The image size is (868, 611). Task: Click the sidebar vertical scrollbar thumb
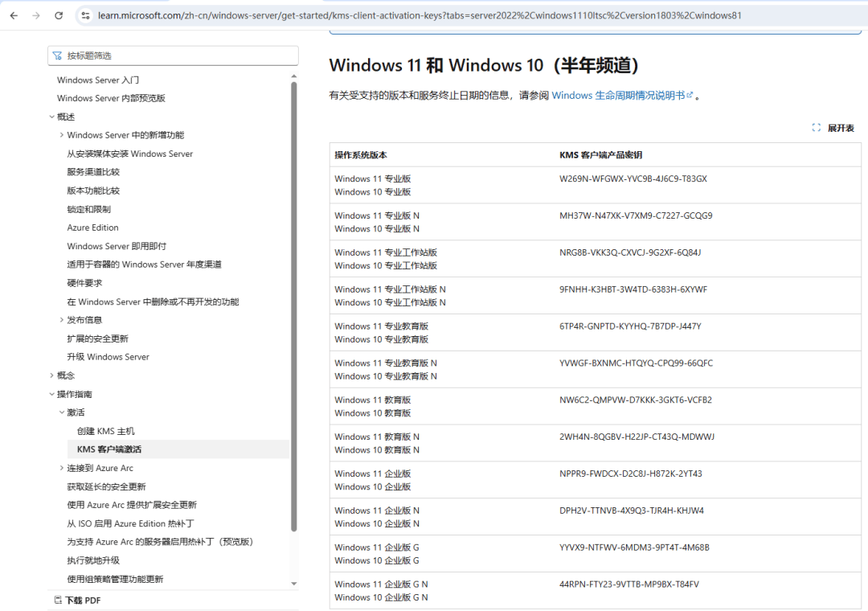[294, 306]
